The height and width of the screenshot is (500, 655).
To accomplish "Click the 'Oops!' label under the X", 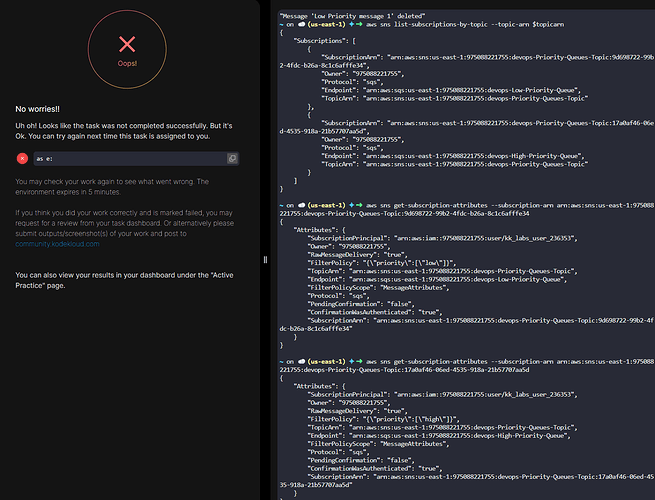I will [127, 62].
